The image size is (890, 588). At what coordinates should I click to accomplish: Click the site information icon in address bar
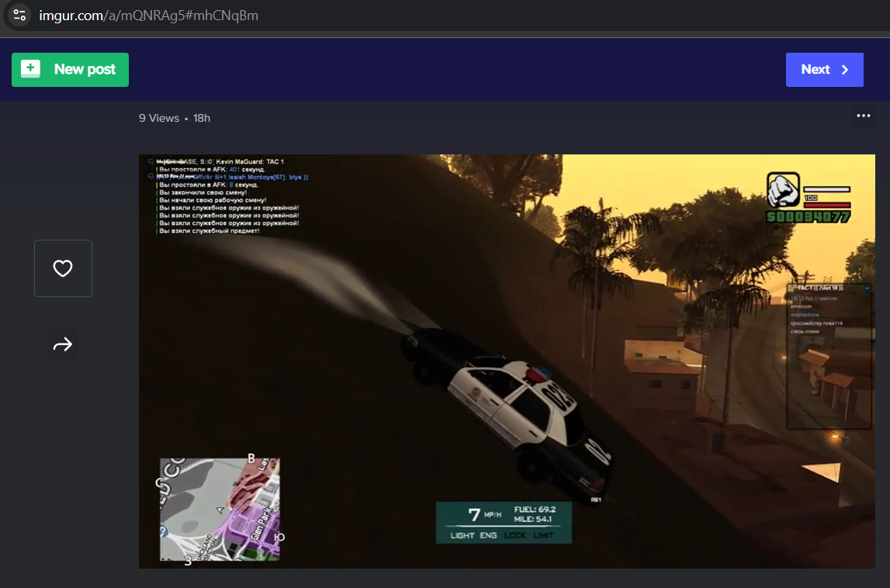pos(19,15)
